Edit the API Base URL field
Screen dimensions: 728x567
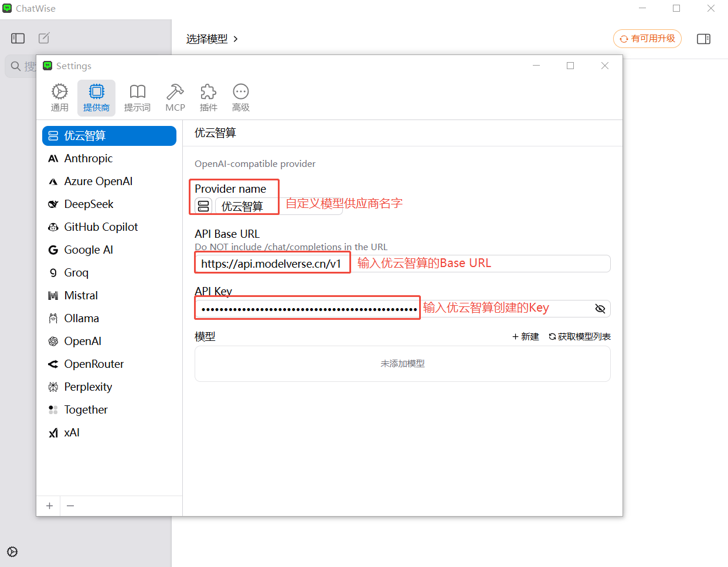click(403, 264)
